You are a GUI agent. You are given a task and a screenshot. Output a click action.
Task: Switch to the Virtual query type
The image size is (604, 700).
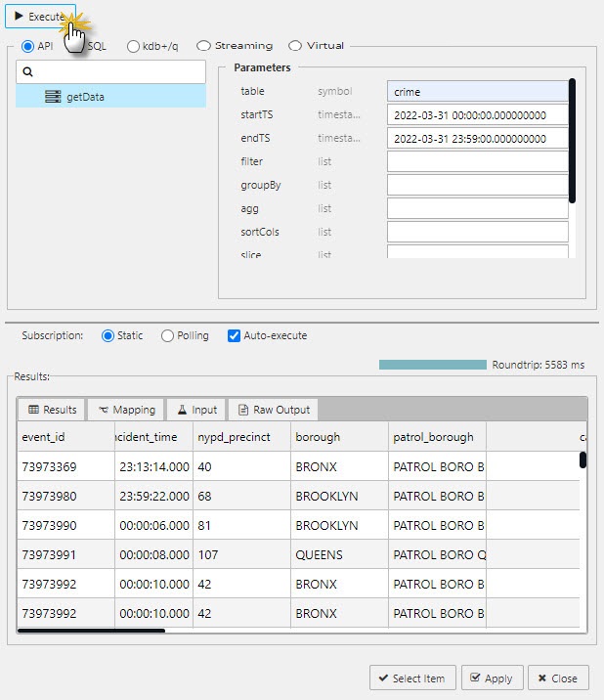pos(294,45)
